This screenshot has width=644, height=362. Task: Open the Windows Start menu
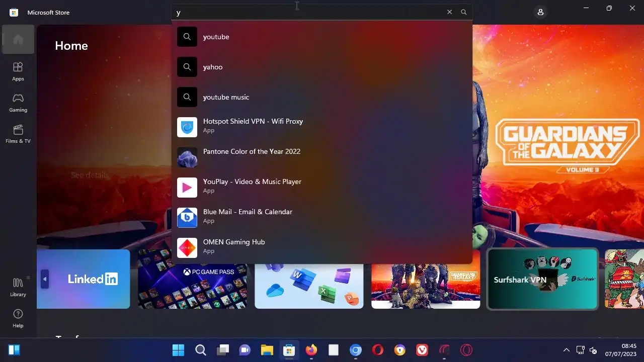pyautogui.click(x=178, y=350)
